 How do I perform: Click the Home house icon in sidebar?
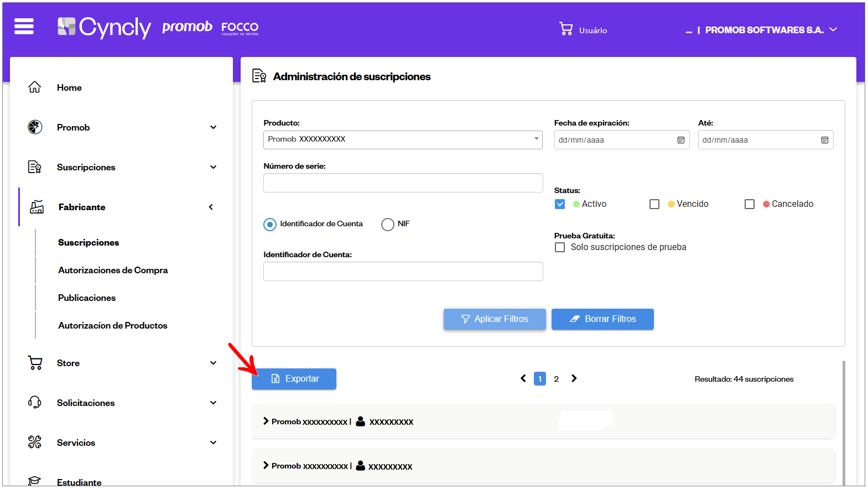(x=35, y=87)
